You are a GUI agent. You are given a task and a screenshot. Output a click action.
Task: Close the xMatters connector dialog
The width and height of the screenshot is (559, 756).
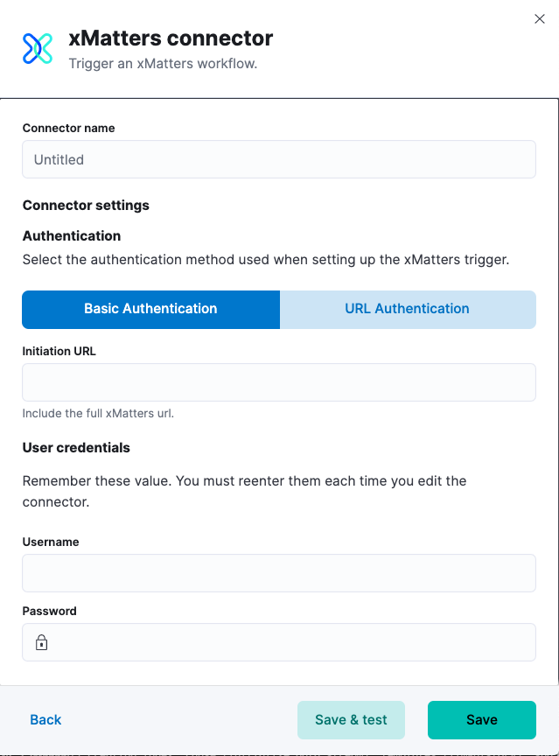click(540, 18)
